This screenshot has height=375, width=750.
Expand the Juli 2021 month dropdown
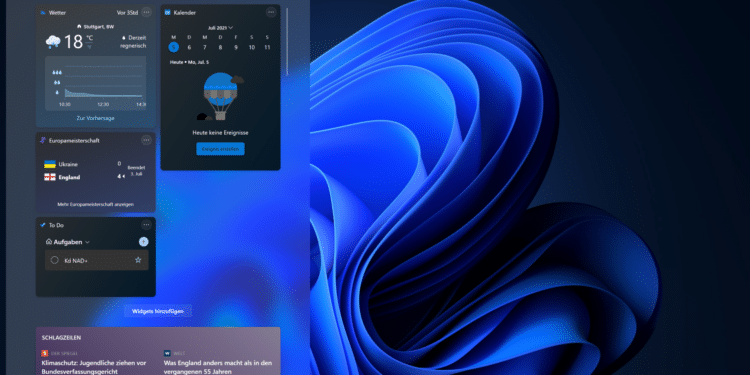(x=231, y=28)
